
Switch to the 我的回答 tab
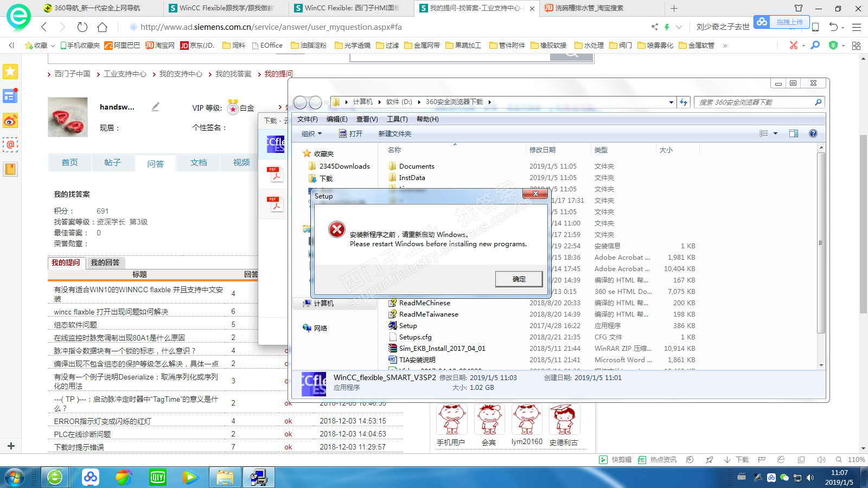[x=105, y=262]
